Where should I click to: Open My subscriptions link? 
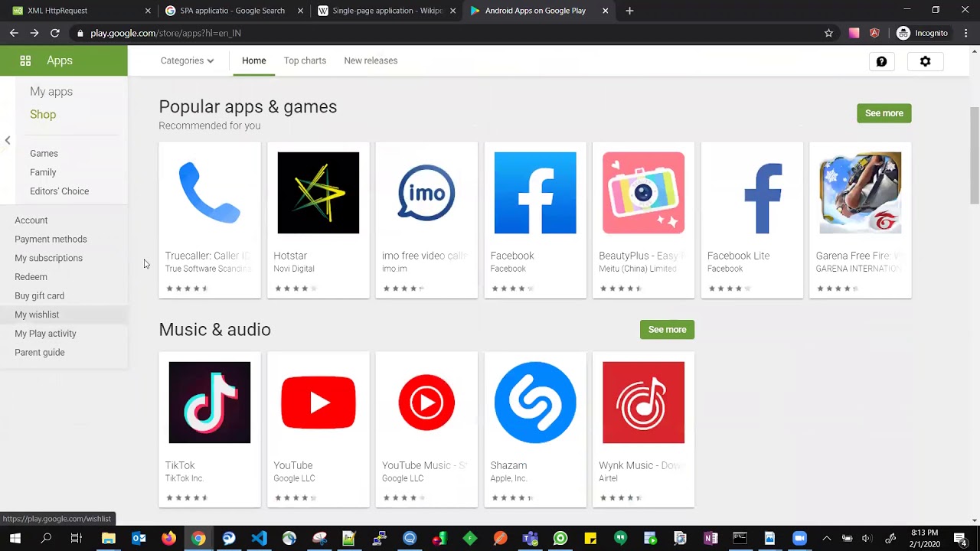pos(48,258)
